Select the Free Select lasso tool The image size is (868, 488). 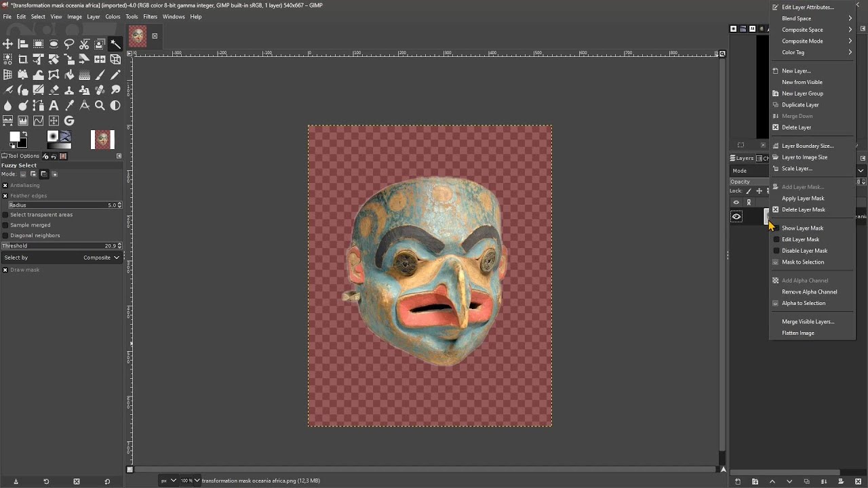point(69,44)
